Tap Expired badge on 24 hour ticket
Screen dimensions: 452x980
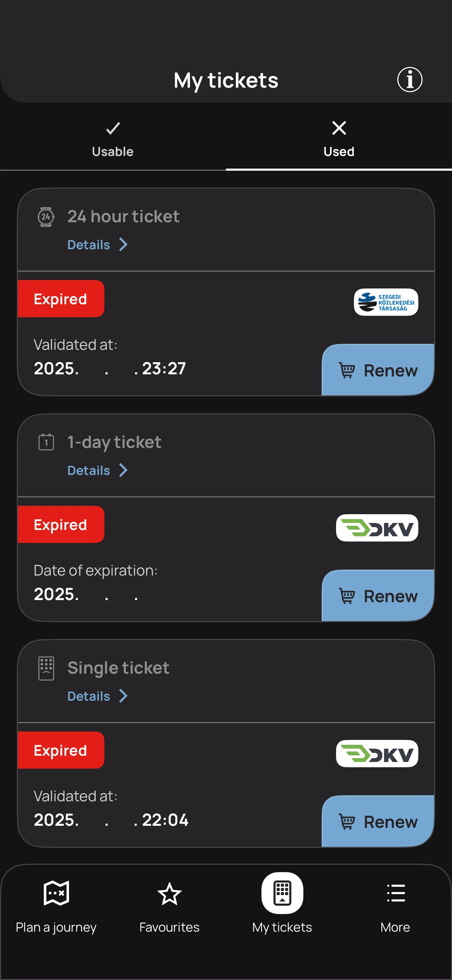click(61, 299)
